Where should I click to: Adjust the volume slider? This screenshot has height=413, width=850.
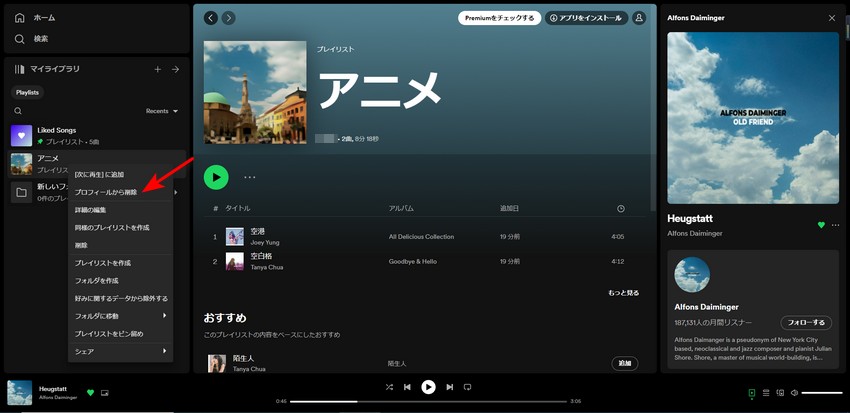(822, 393)
